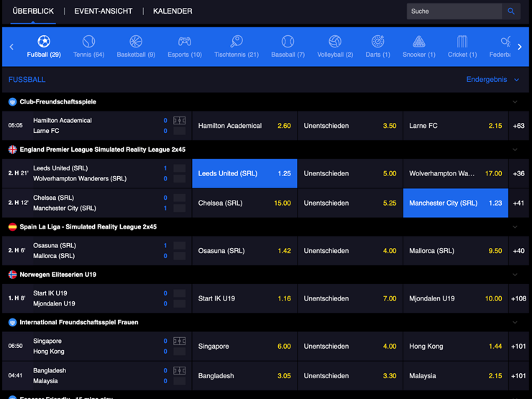This screenshot has height=399, width=532.
Task: Open pitch view for Hamilton Academical match
Action: click(180, 121)
